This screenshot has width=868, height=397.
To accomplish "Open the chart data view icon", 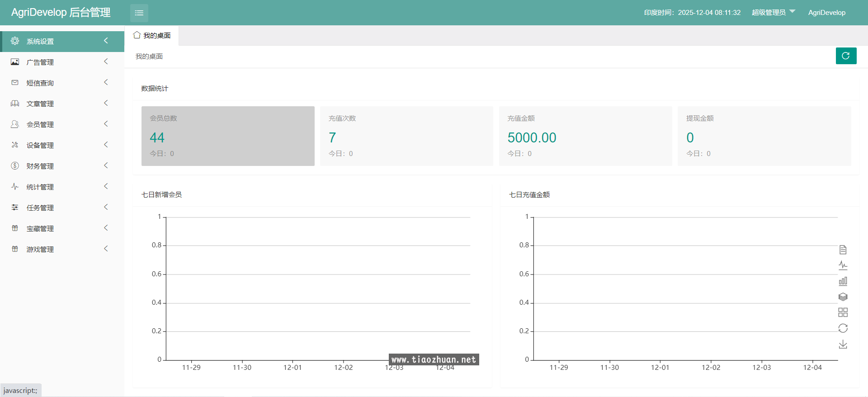I will coord(843,250).
